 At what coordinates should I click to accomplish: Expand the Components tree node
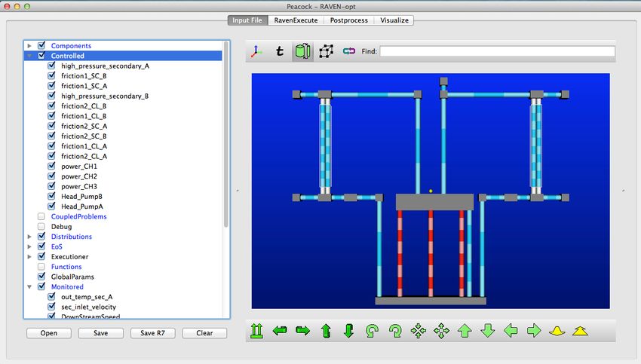coord(29,46)
